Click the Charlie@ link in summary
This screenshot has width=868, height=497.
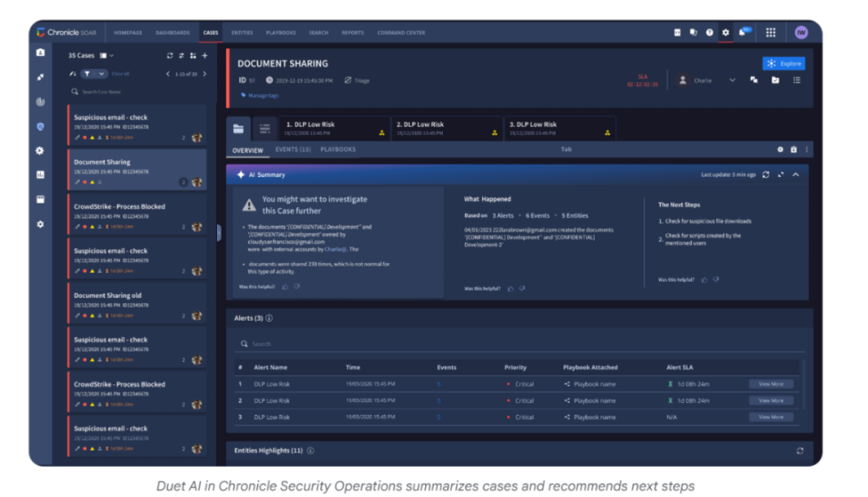(x=336, y=249)
